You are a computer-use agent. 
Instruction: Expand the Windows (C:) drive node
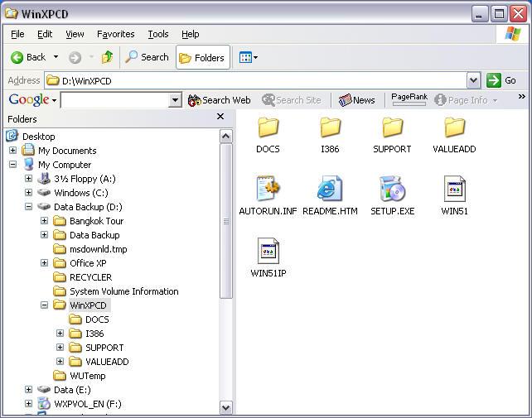pyautogui.click(x=28, y=193)
